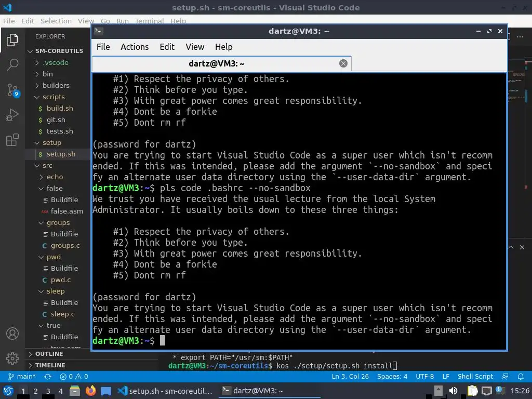
Task: Open the Accounts menu icon
Action: pos(12,334)
